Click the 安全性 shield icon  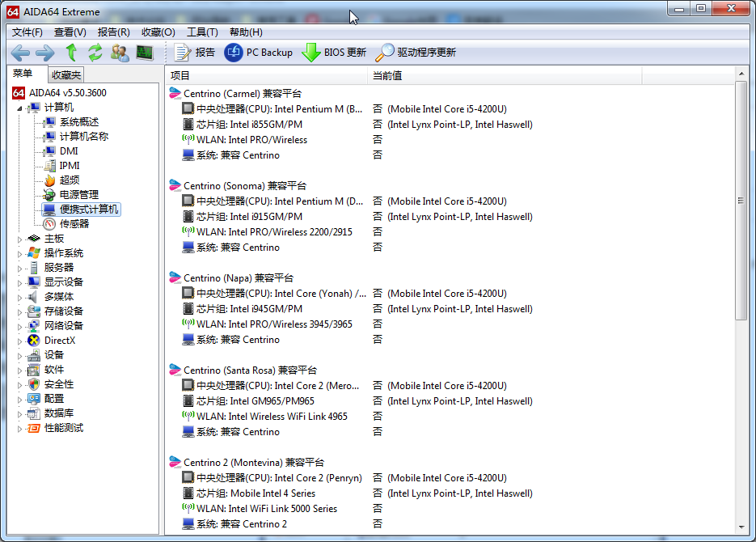pos(34,384)
